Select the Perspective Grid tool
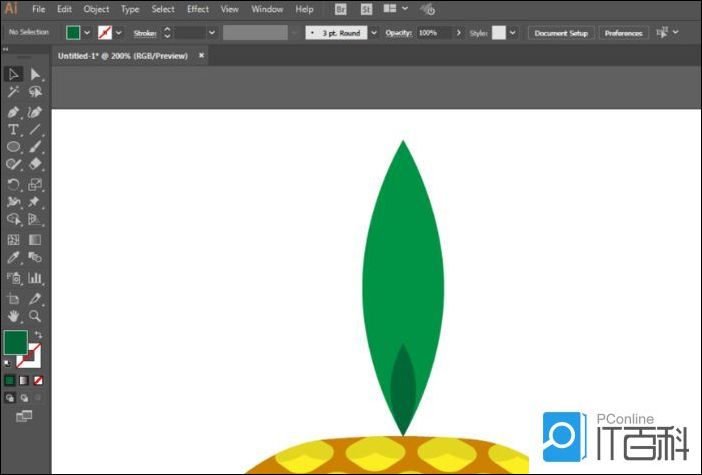Screen dimensions: 702x475 pyautogui.click(x=35, y=219)
